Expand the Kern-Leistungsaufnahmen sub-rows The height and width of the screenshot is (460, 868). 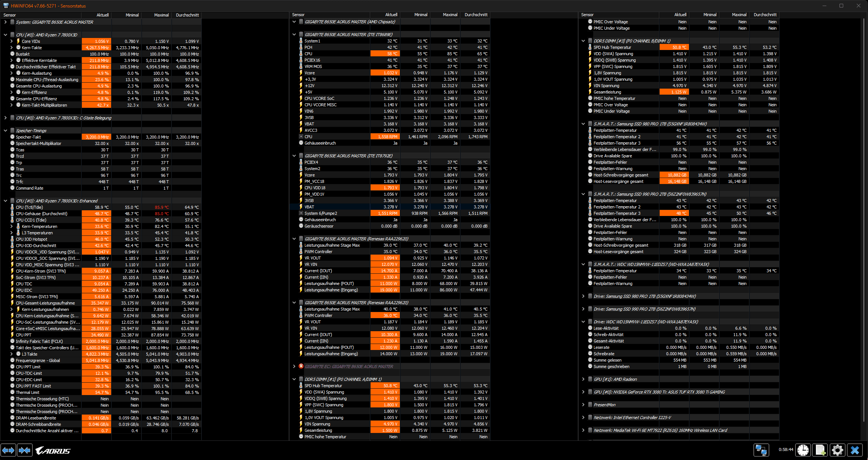pyautogui.click(x=12, y=309)
